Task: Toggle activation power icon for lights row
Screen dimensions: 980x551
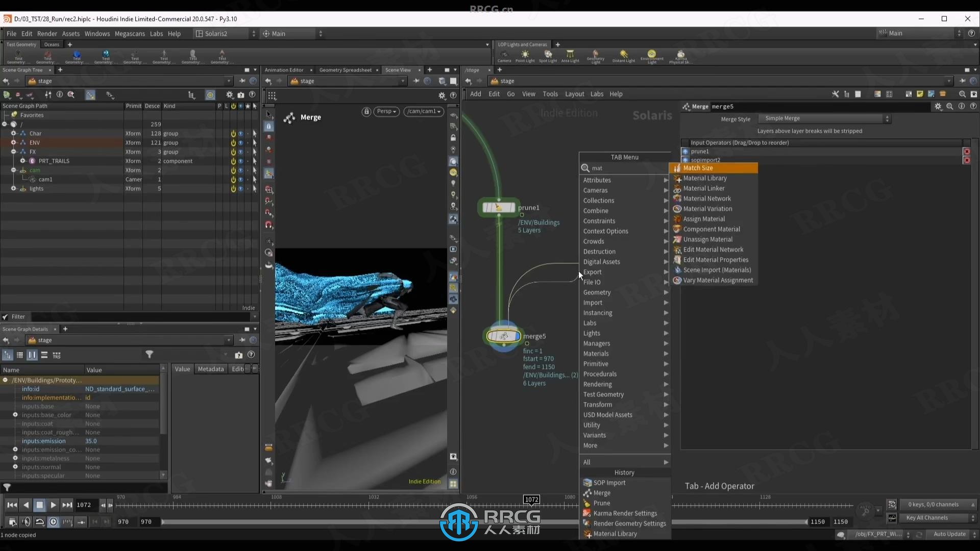Action: (x=233, y=189)
